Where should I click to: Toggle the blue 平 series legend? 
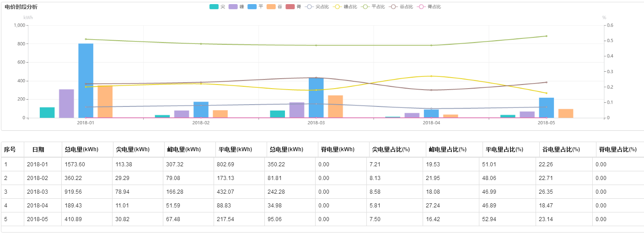[x=253, y=7]
